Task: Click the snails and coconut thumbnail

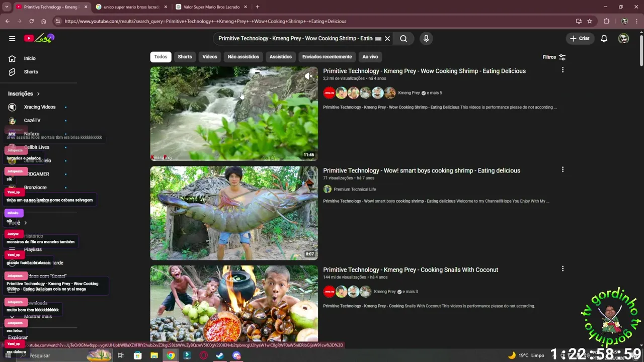Action: point(234,303)
